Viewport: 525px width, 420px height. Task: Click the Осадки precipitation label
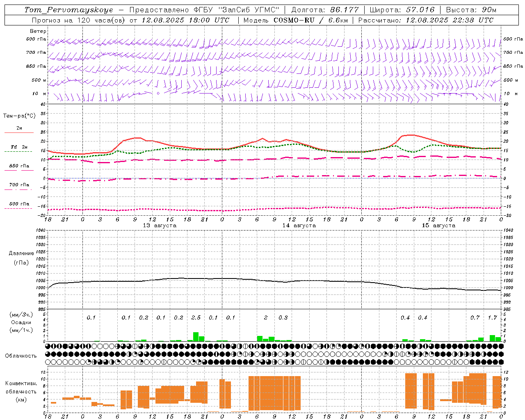tap(21, 322)
